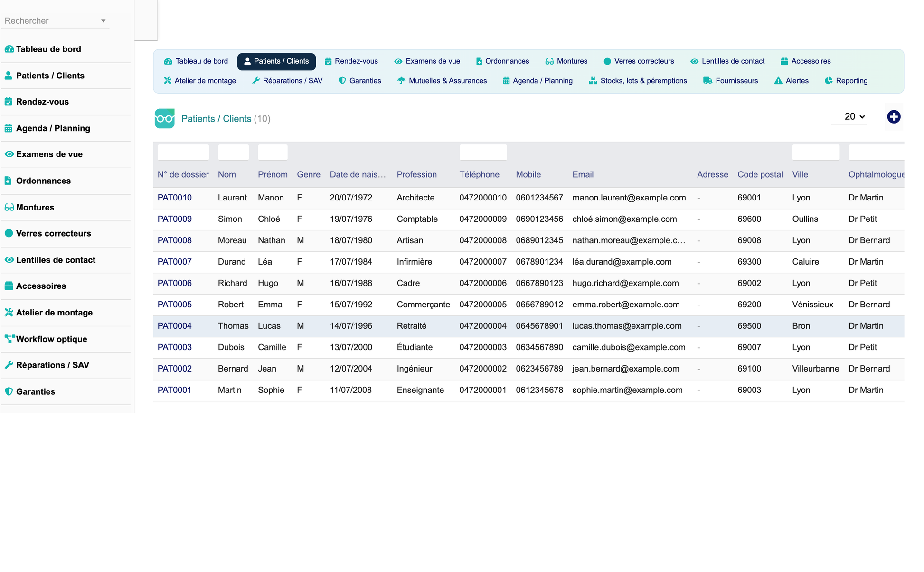924x572 pixels.
Task: Click mobile number 0634567890
Action: click(x=539, y=347)
